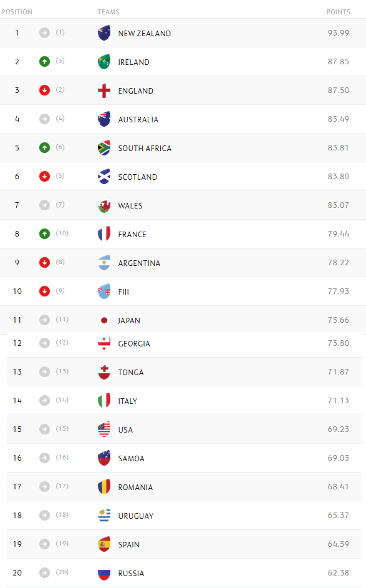Click England's red down-arrow movement icon
Screen dimensions: 366x588
44,90
